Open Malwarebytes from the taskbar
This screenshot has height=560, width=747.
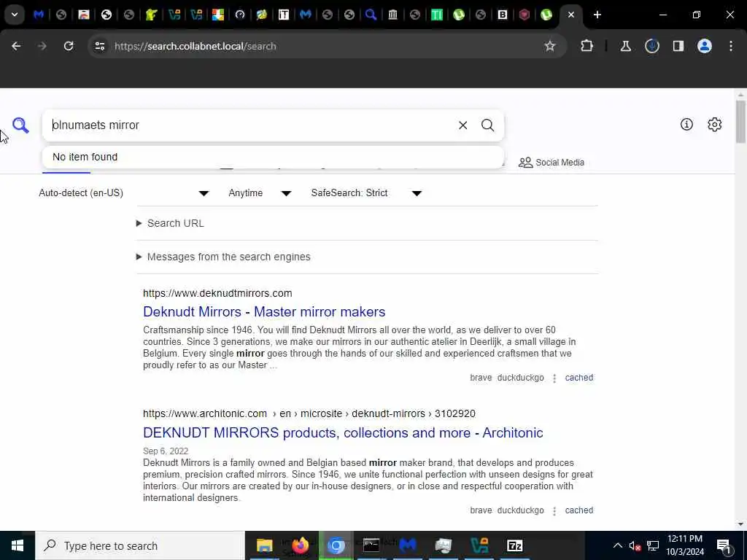point(407,545)
